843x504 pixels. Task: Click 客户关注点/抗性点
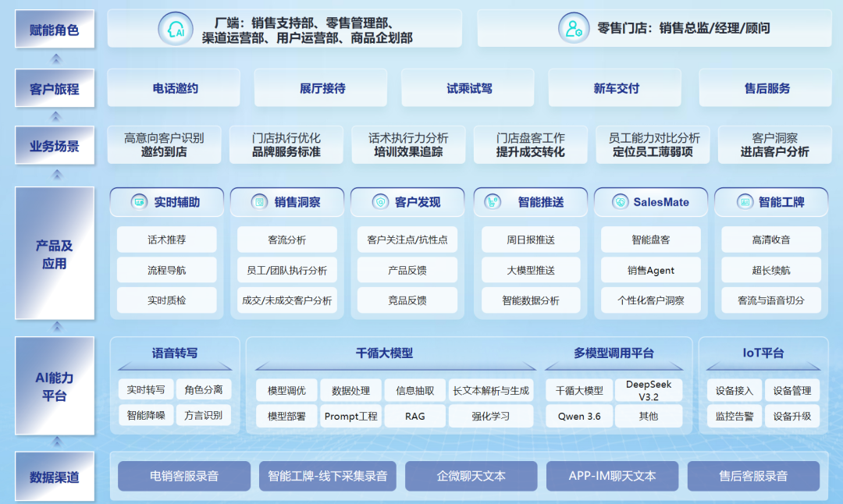[407, 240]
